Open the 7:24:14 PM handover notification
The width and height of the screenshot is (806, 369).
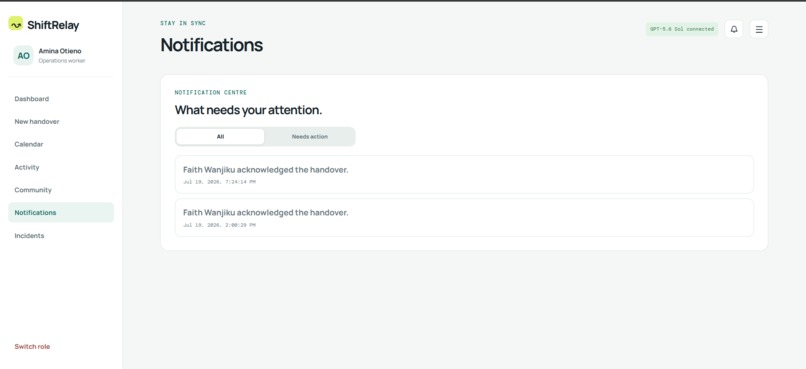tap(464, 175)
